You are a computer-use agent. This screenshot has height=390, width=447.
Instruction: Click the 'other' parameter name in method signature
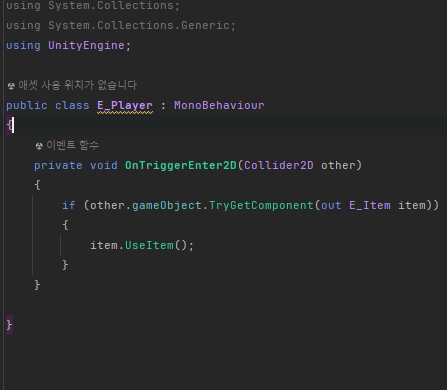[338, 166]
